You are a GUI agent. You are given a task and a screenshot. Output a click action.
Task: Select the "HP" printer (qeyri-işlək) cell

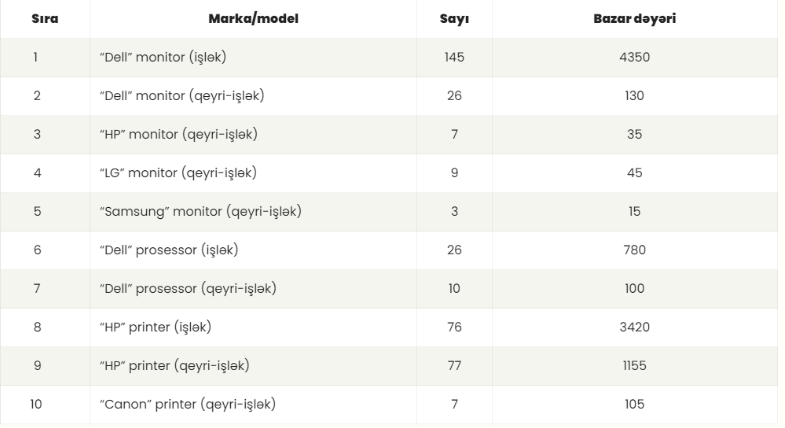(x=253, y=365)
